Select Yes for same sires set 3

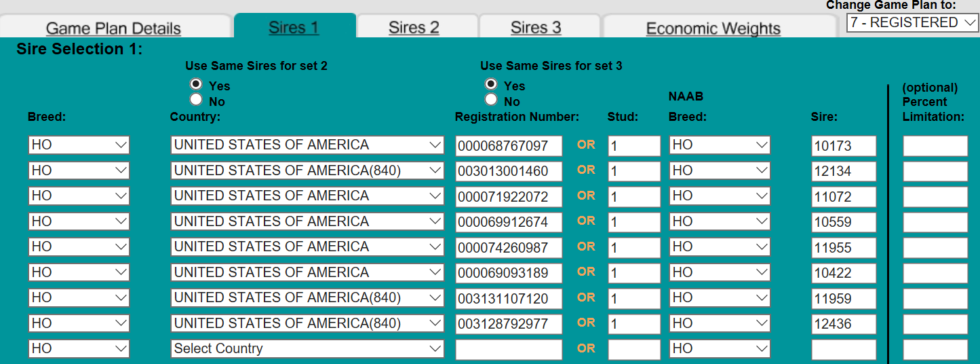[x=491, y=84]
